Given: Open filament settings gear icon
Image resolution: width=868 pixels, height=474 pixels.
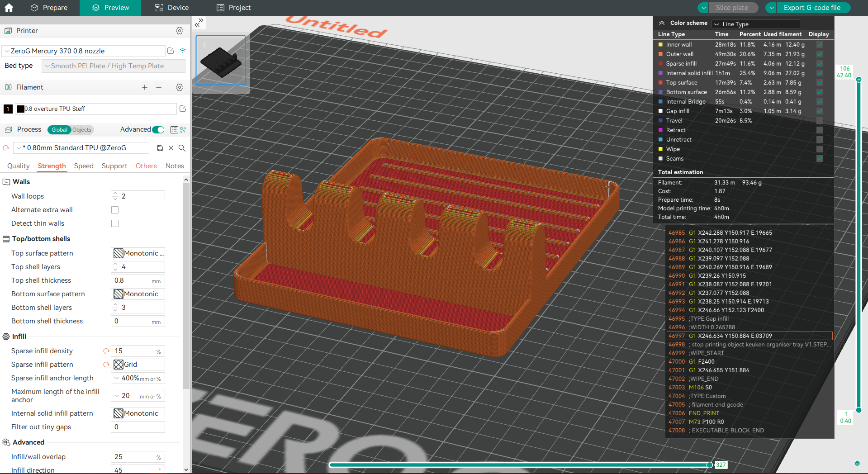Looking at the screenshot, I should 180,87.
